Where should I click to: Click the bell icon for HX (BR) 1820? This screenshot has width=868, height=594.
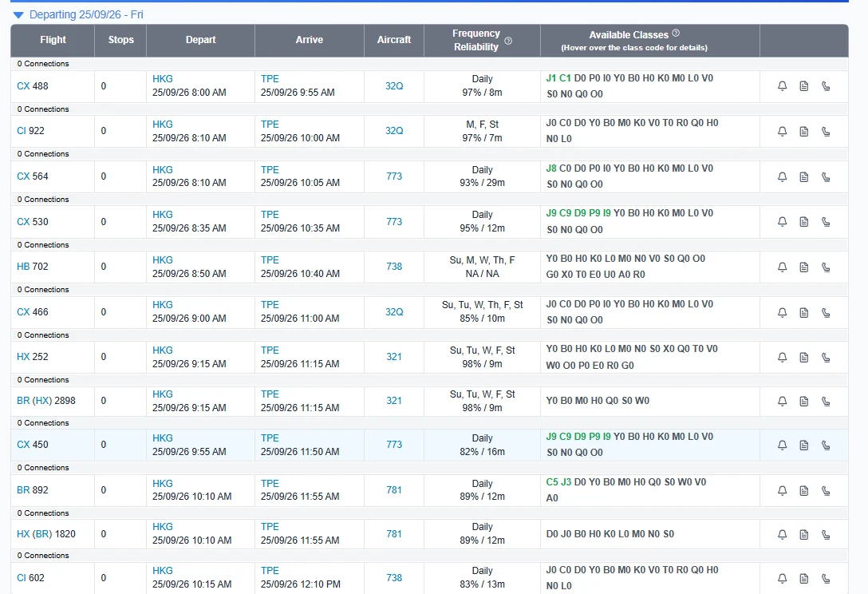click(x=782, y=535)
